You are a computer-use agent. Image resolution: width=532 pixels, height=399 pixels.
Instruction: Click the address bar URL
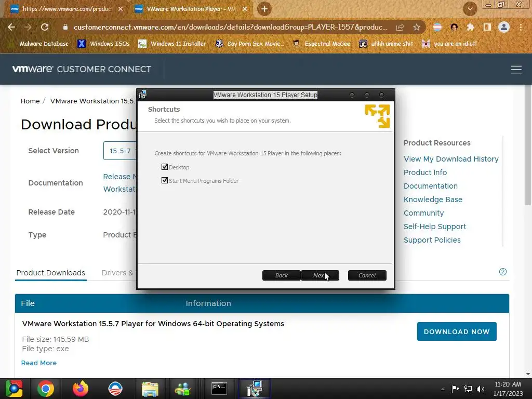pos(230,27)
